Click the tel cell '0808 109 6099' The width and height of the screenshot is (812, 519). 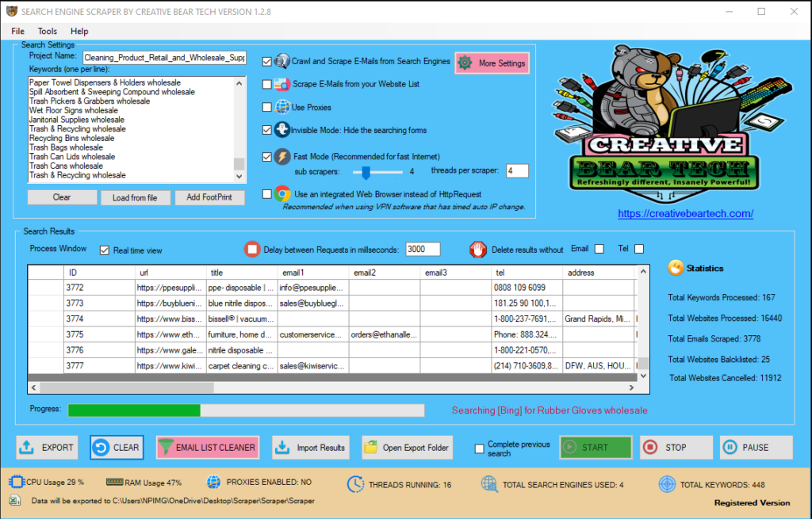(x=527, y=288)
